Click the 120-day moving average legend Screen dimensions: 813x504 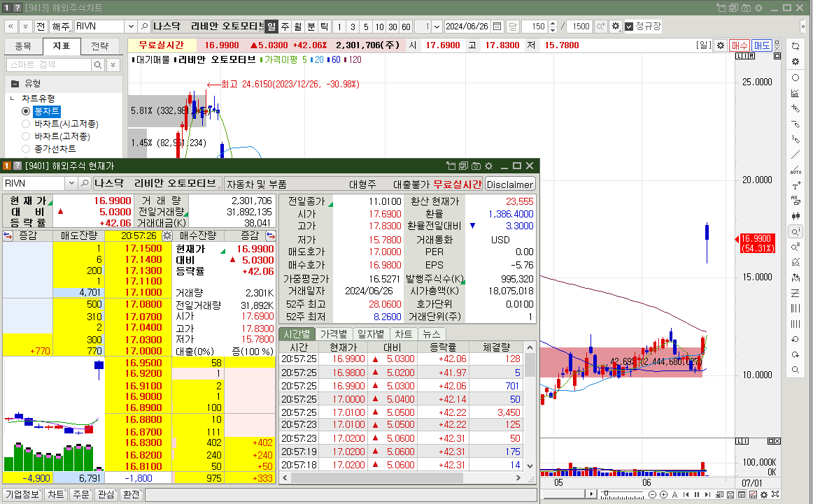pyautogui.click(x=352, y=59)
